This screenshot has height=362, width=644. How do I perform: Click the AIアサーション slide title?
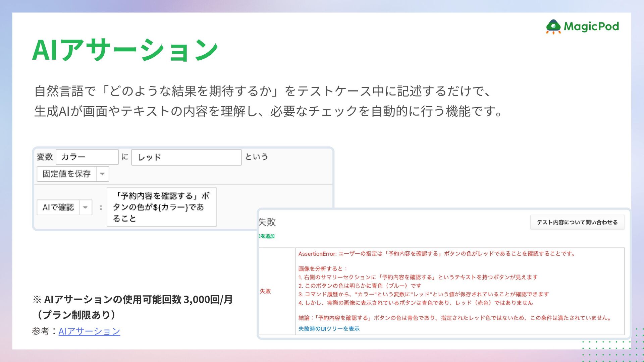125,50
